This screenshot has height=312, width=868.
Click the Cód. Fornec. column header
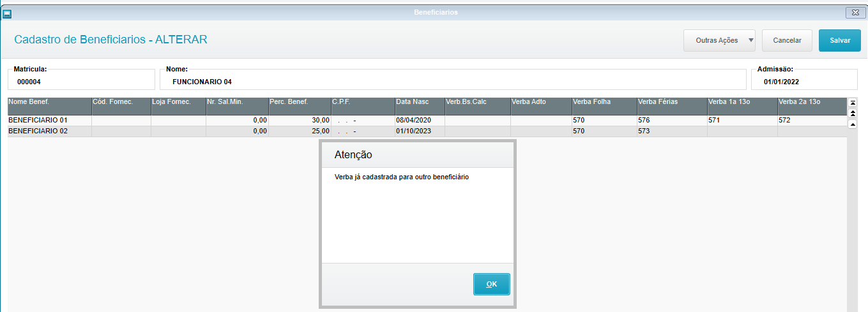pos(121,106)
